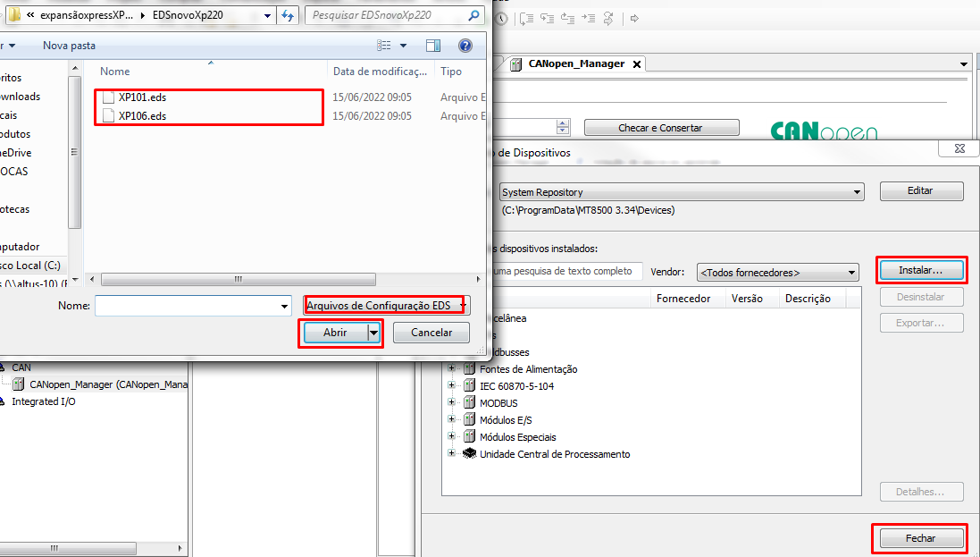
Task: Click the MODBUS device category icon
Action: [x=469, y=403]
